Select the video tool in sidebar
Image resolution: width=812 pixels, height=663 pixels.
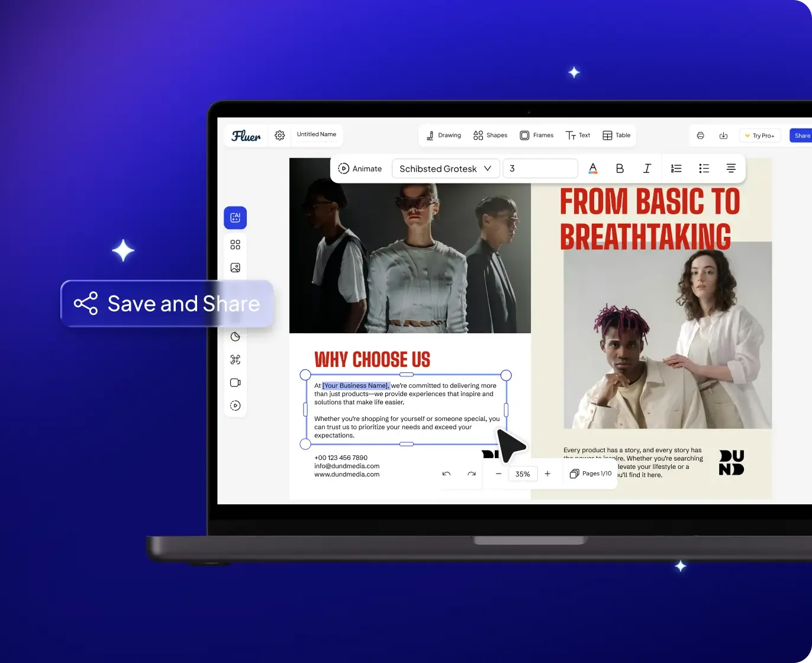point(235,382)
